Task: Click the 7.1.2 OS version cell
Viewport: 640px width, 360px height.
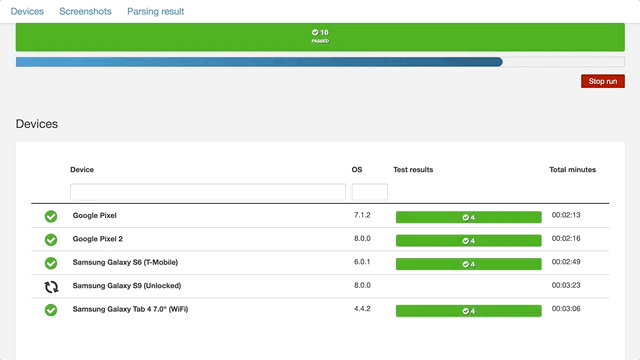Action: click(x=362, y=215)
